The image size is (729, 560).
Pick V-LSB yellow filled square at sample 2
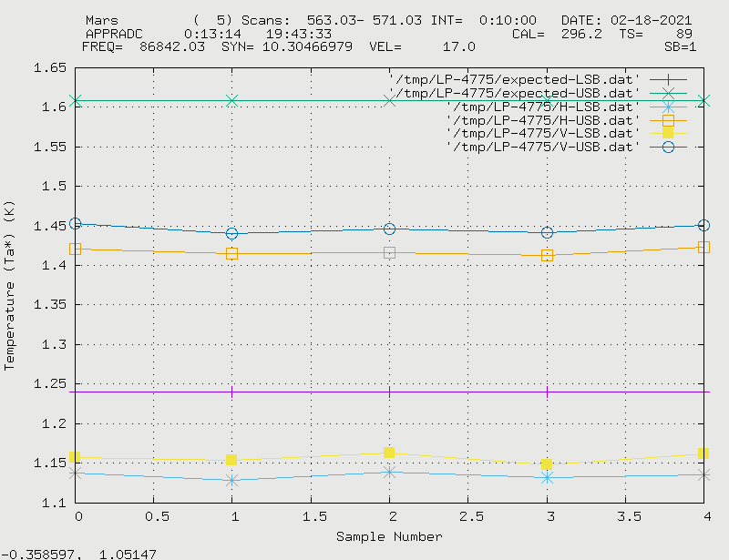389,453
